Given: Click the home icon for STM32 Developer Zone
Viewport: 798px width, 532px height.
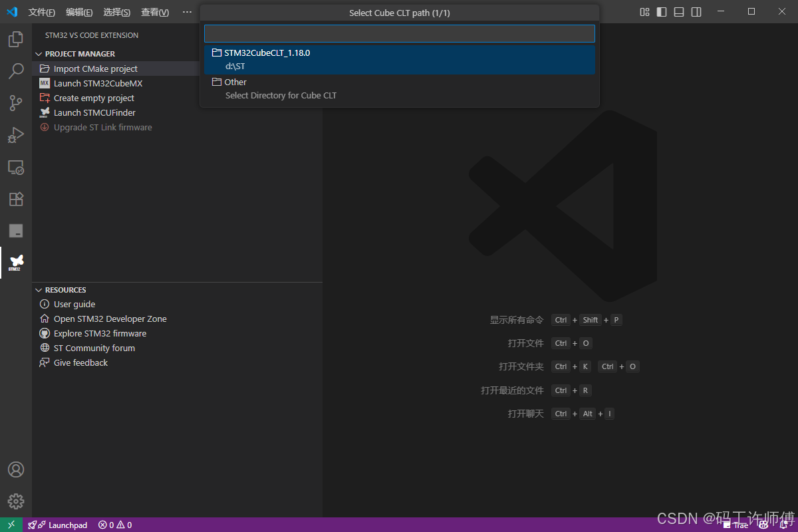Looking at the screenshot, I should click(45, 319).
